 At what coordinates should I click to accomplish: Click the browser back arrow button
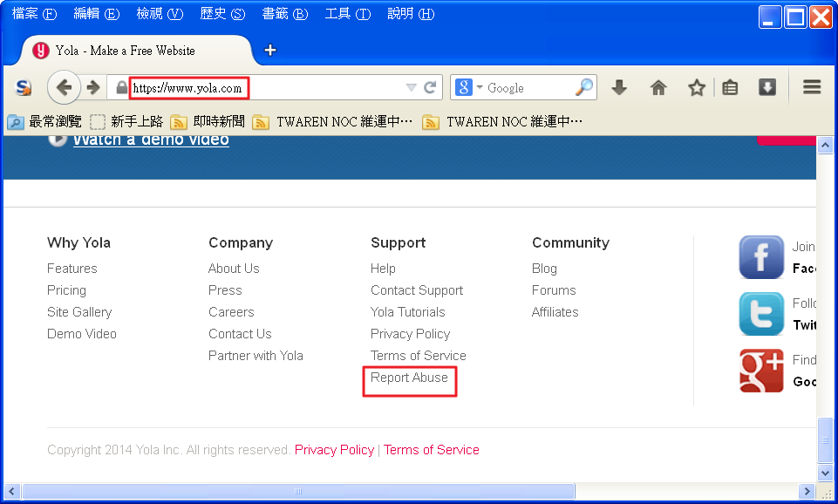click(64, 87)
